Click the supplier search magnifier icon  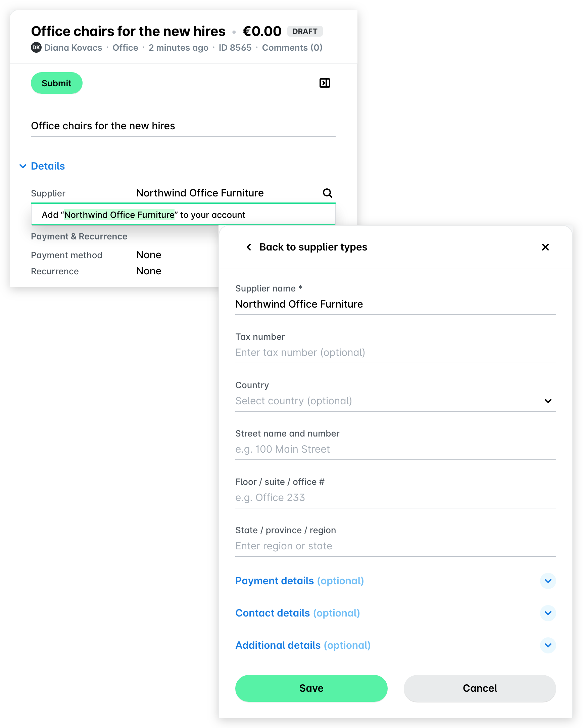(x=327, y=193)
